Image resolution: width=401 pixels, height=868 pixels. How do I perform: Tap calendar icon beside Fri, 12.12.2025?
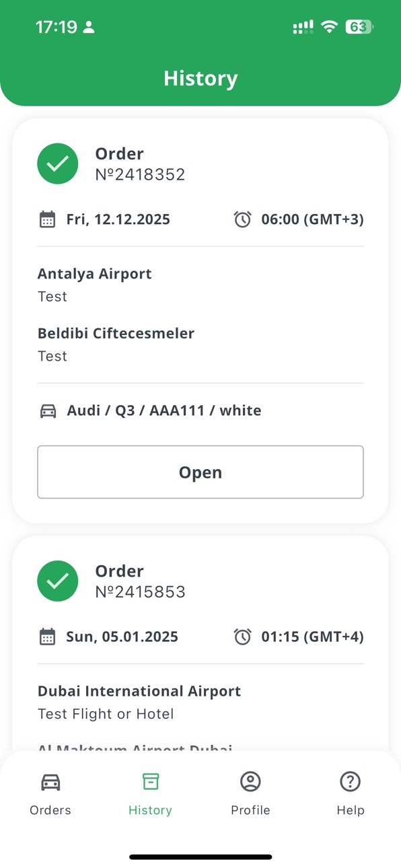pyautogui.click(x=47, y=219)
